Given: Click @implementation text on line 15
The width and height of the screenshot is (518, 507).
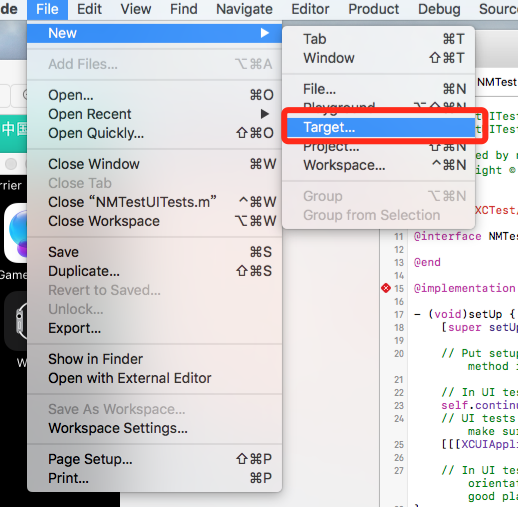Looking at the screenshot, I should 464,288.
